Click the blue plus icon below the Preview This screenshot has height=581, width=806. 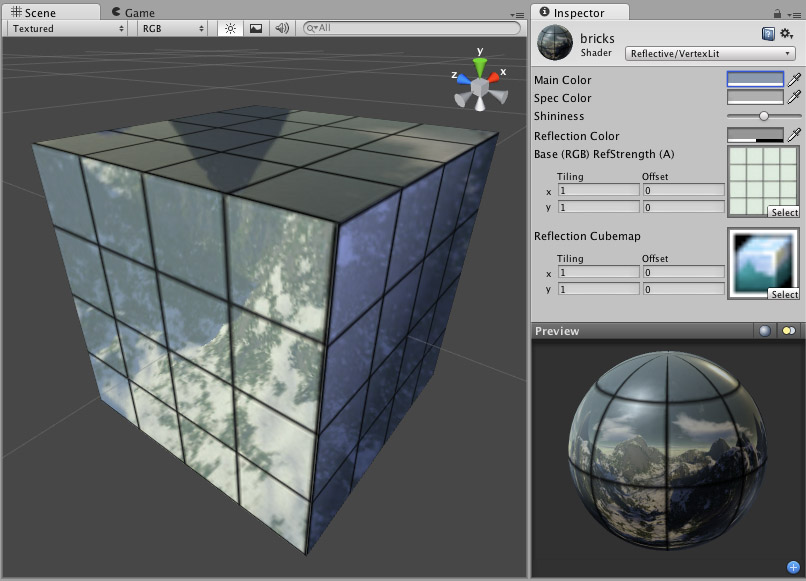point(795,565)
